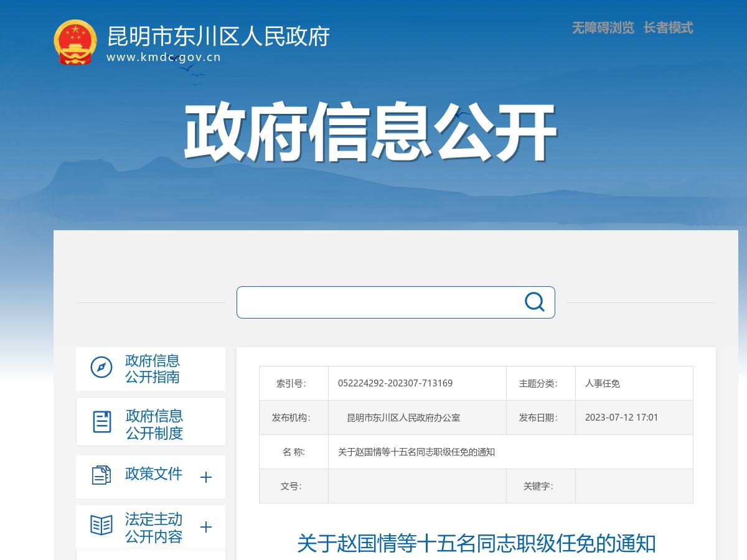Click the 政府信息公开 banner heading
The width and height of the screenshot is (747, 560).
point(370,133)
